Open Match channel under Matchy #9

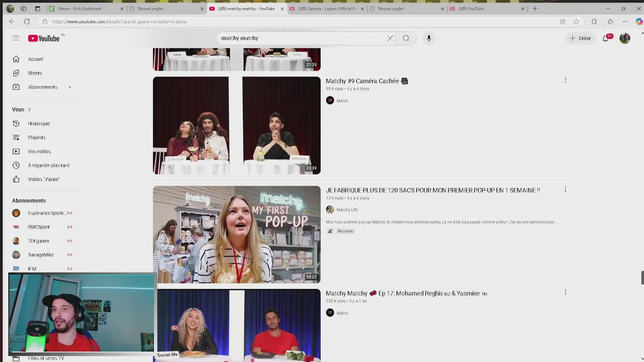(x=342, y=101)
